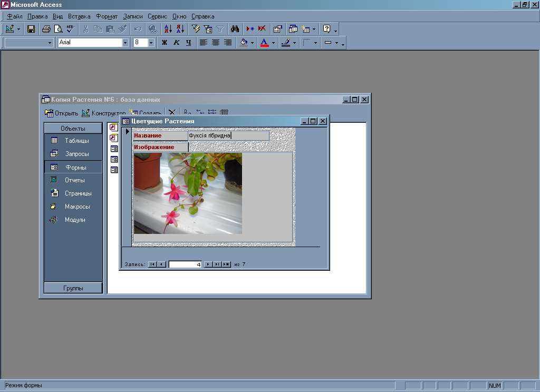Screen dimensions: 540x392
Task: Toggle Align Left
Action: (x=204, y=42)
